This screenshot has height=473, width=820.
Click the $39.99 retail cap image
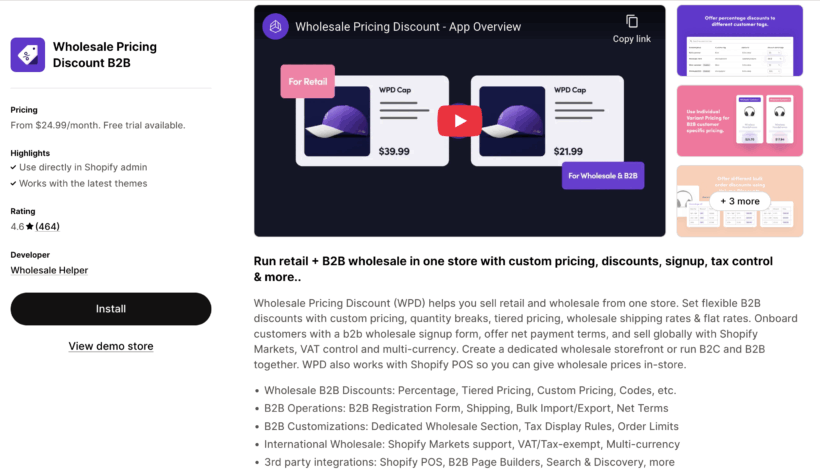click(x=337, y=121)
